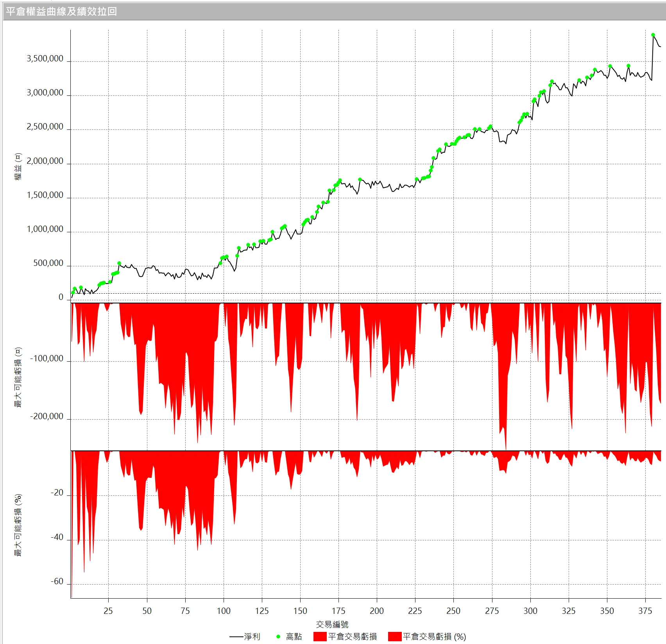The height and width of the screenshot is (644, 666).
Task: Click the 1,500,000 equity axis label
Action: [45, 195]
